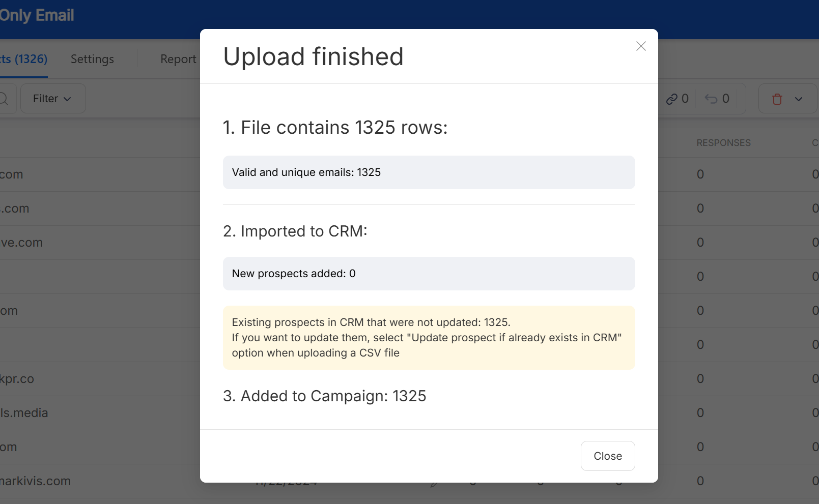Click the yellow existing prospects notice
This screenshot has height=504, width=819.
coord(429,338)
